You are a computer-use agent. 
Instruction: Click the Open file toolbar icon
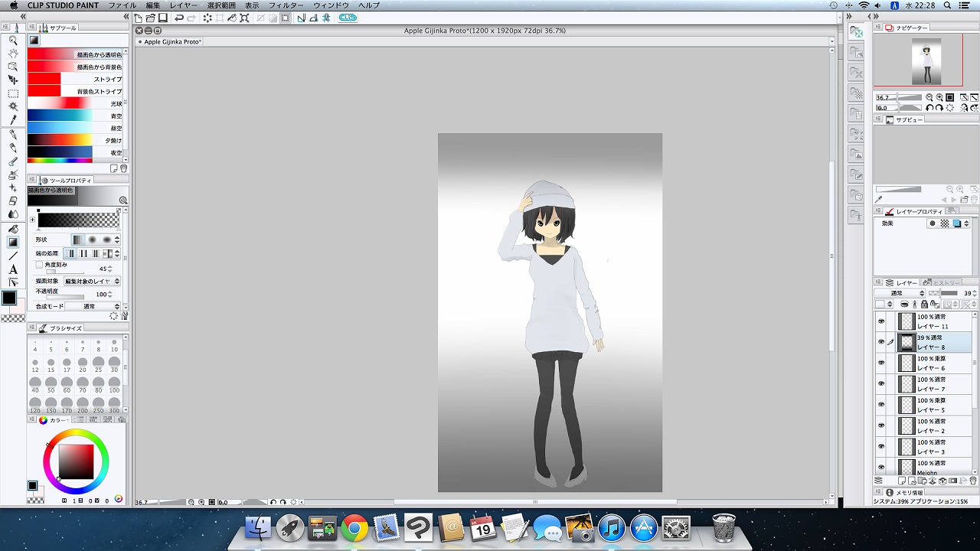151,18
